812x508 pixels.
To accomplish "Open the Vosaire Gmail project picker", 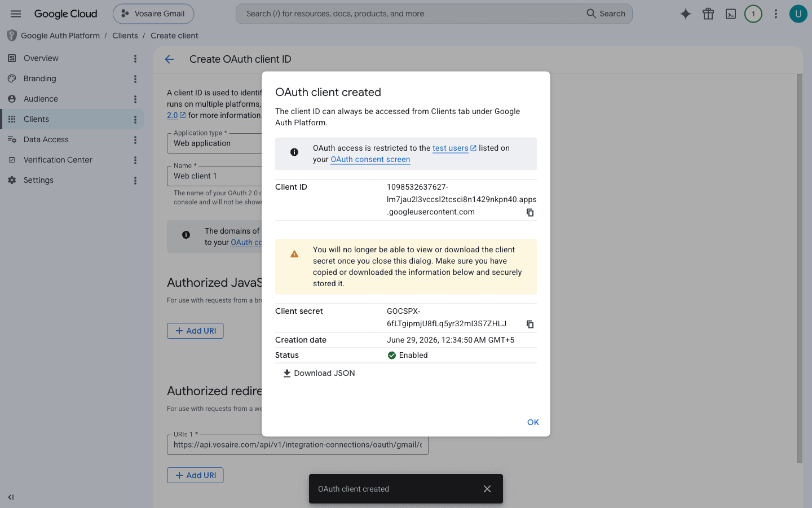I will tap(153, 14).
